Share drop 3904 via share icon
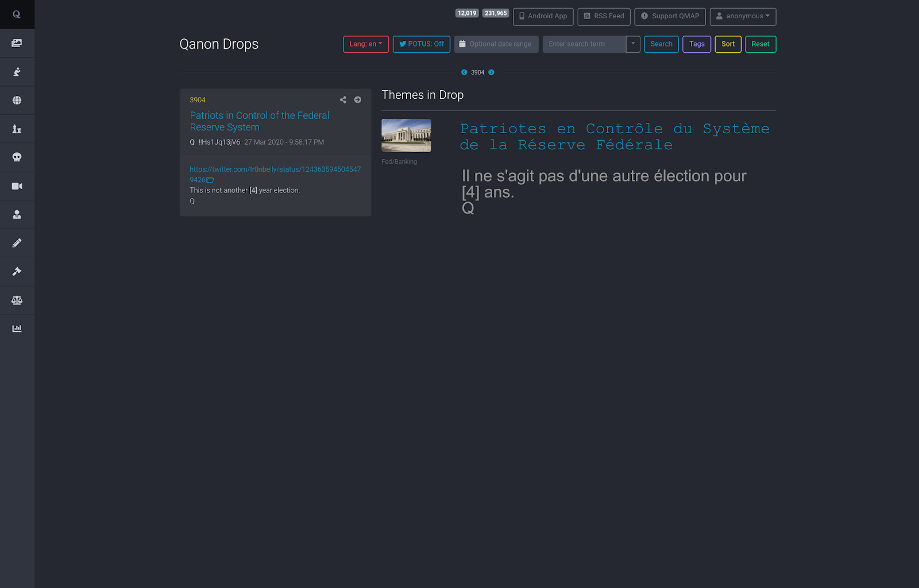The width and height of the screenshot is (919, 588). pyautogui.click(x=343, y=100)
